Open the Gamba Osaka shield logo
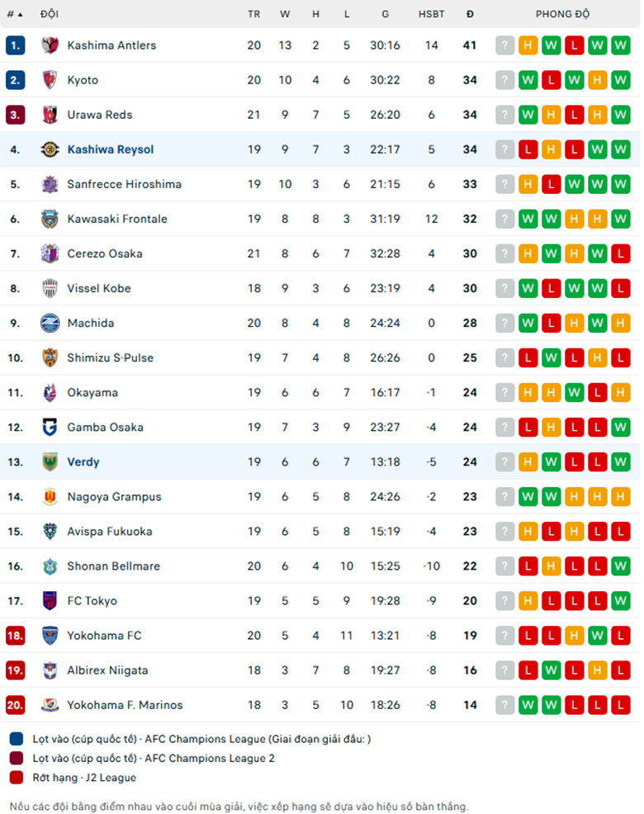 (x=50, y=428)
